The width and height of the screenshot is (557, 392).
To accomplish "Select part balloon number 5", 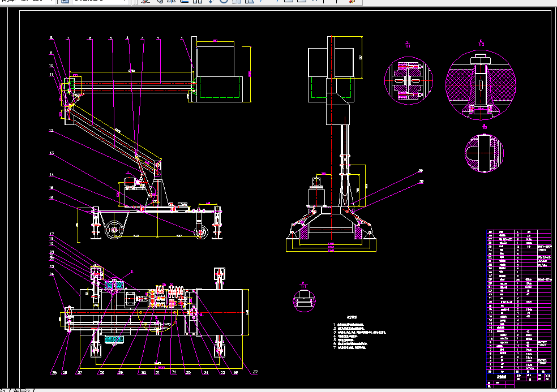I will [111, 38].
